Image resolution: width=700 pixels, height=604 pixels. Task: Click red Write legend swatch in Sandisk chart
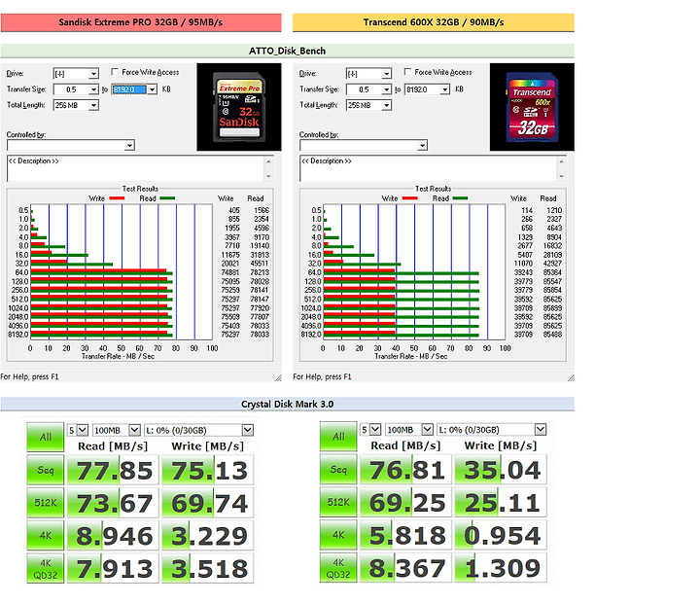[x=117, y=198]
